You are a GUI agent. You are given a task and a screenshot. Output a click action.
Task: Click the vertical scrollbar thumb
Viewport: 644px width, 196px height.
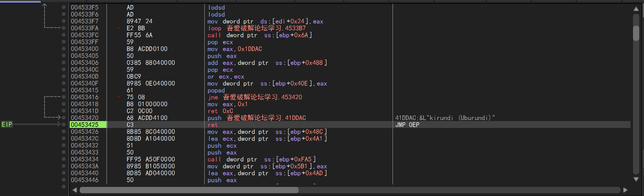(x=636, y=33)
